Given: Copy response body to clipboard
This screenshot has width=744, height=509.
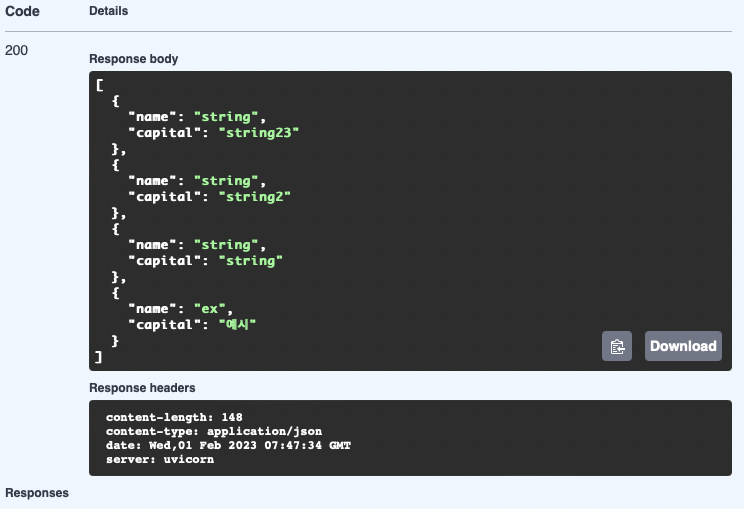Looking at the screenshot, I should [x=617, y=346].
